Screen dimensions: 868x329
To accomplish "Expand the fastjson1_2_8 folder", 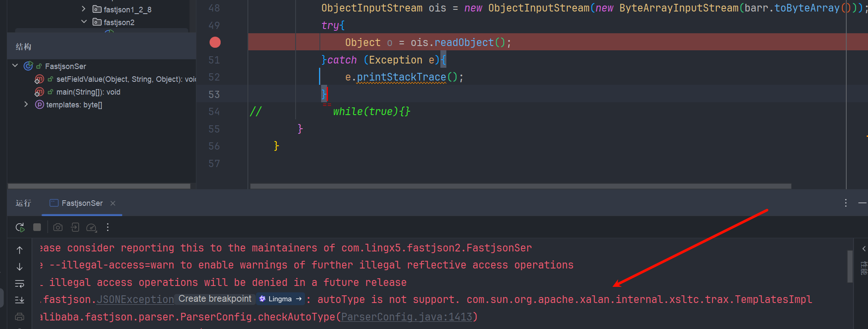I will coord(83,9).
